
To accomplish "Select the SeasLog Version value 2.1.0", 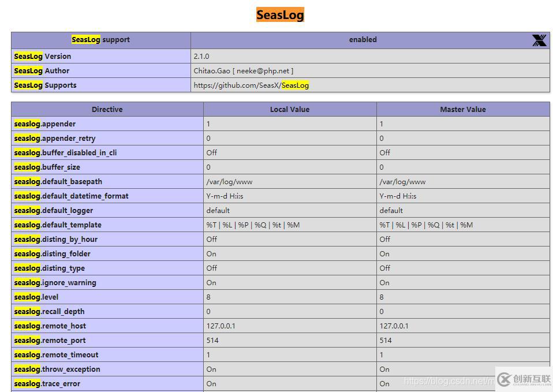I will click(201, 56).
